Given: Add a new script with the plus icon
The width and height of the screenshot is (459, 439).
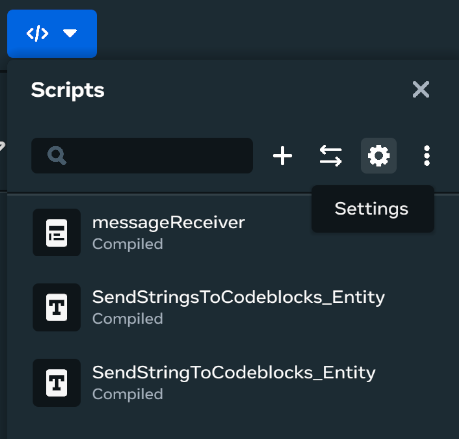Looking at the screenshot, I should point(282,156).
